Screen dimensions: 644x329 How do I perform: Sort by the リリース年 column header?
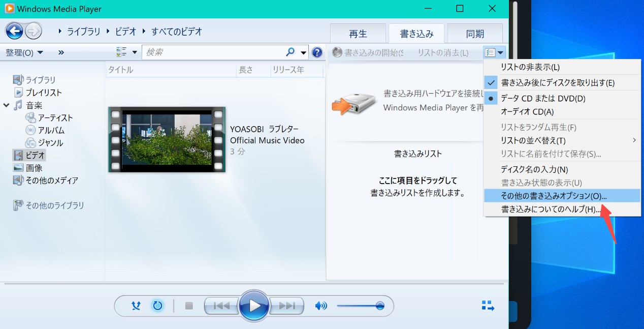coord(297,70)
